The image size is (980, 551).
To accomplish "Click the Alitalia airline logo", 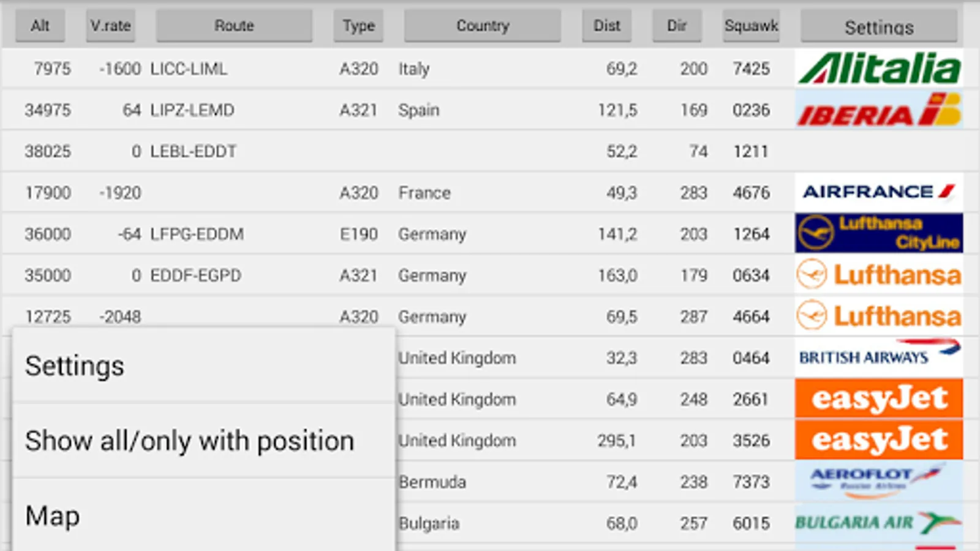I will (x=878, y=69).
